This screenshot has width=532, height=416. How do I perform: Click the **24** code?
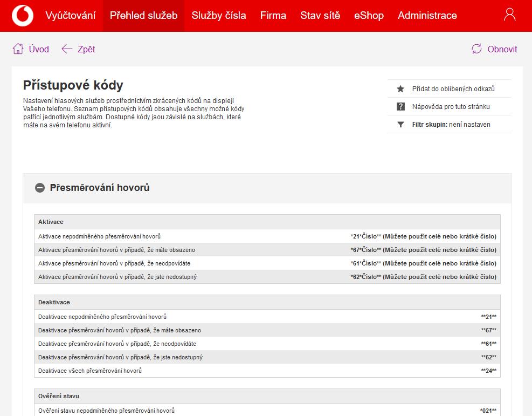coord(488,371)
